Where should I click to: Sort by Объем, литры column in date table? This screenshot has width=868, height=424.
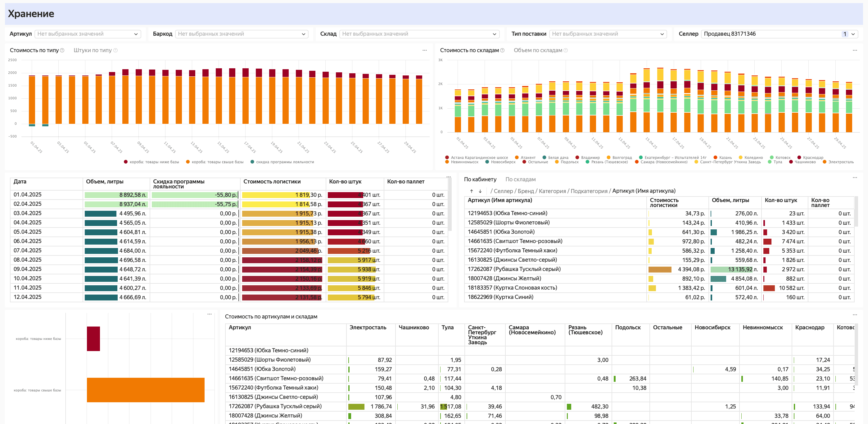coord(104,182)
